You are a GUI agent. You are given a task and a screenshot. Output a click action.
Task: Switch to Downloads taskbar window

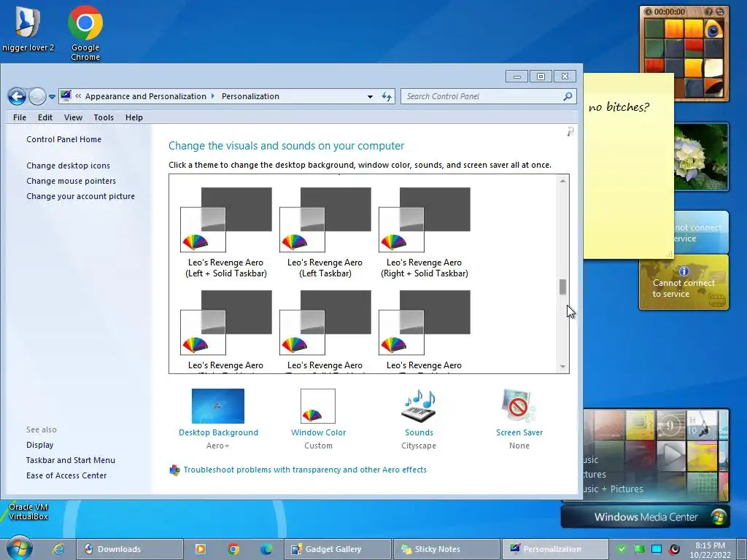130,549
